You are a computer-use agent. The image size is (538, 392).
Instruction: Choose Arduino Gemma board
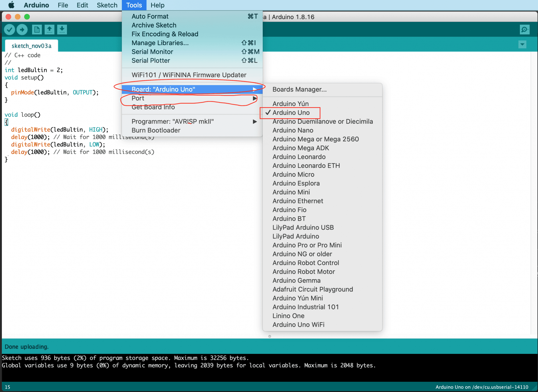(322, 281)
